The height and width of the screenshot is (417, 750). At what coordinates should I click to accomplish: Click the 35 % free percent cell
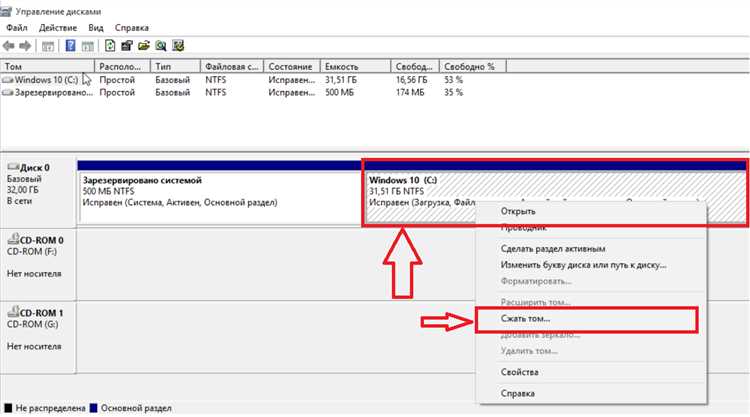pos(453,93)
